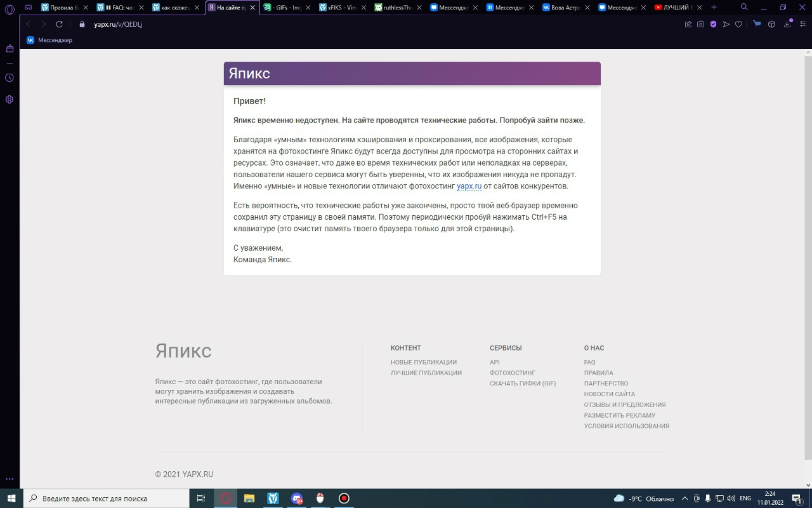Open ENG keyboard language switcher
Viewport: 812px width, 508px height.
click(745, 498)
